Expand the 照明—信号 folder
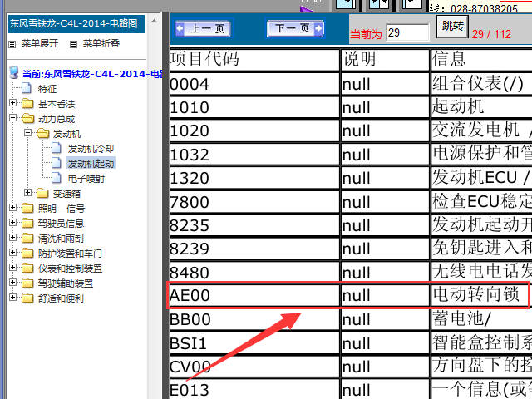 [13, 207]
